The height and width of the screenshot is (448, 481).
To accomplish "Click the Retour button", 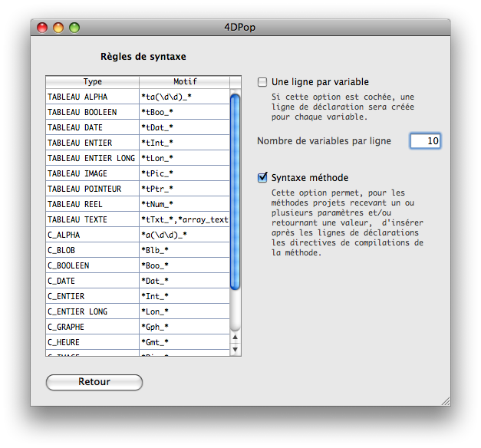I will (94, 382).
